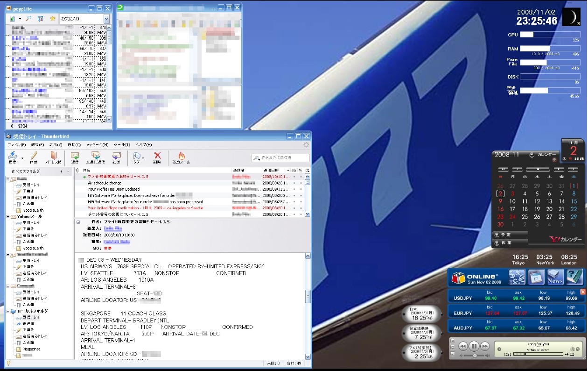
Task: Click the Thunderbird 受信 (Get Mail) icon
Action: (x=12, y=156)
